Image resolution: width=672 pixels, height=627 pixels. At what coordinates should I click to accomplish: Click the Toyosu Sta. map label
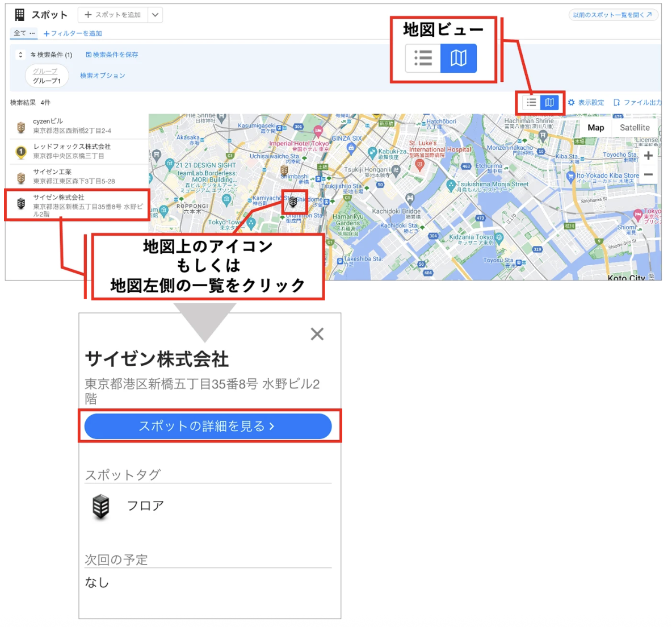(498, 260)
